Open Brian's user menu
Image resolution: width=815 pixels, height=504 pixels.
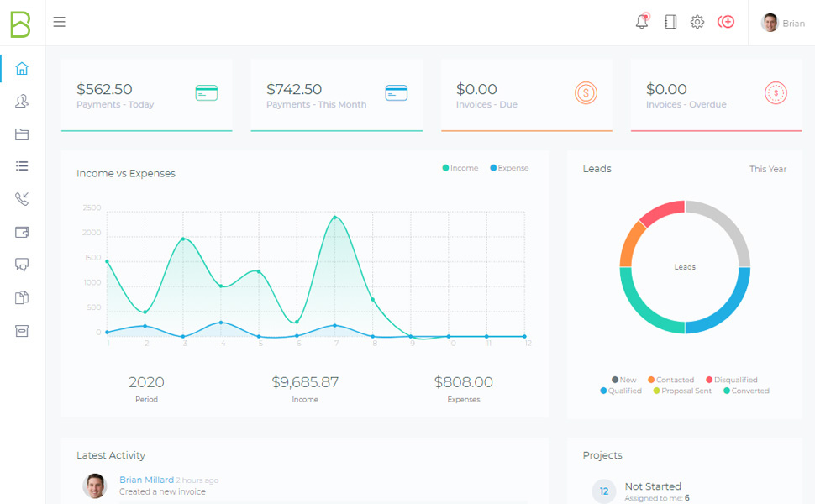point(783,22)
